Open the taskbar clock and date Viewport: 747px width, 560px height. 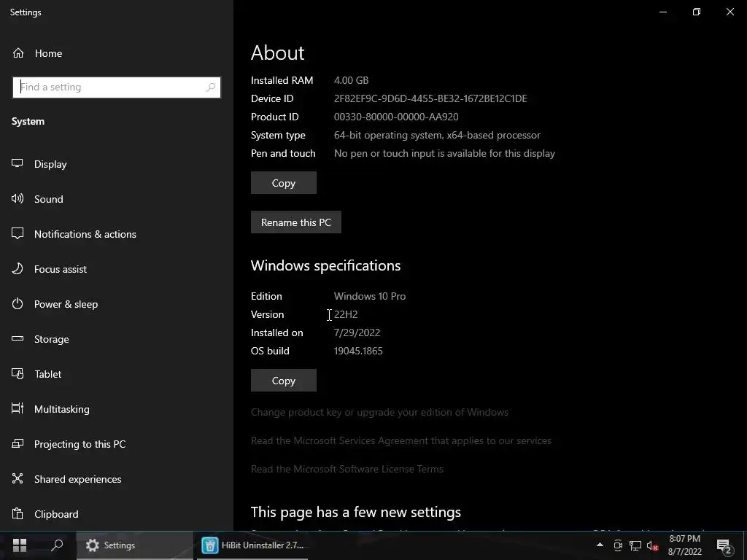click(x=684, y=545)
